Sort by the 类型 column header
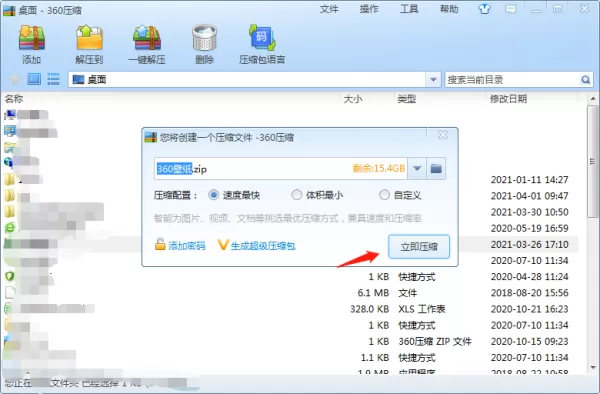Image resolution: width=600 pixels, height=394 pixels. pos(406,99)
